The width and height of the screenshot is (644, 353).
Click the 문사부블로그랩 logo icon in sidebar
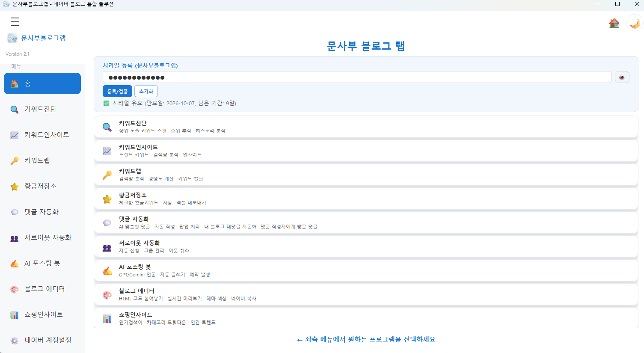click(12, 38)
